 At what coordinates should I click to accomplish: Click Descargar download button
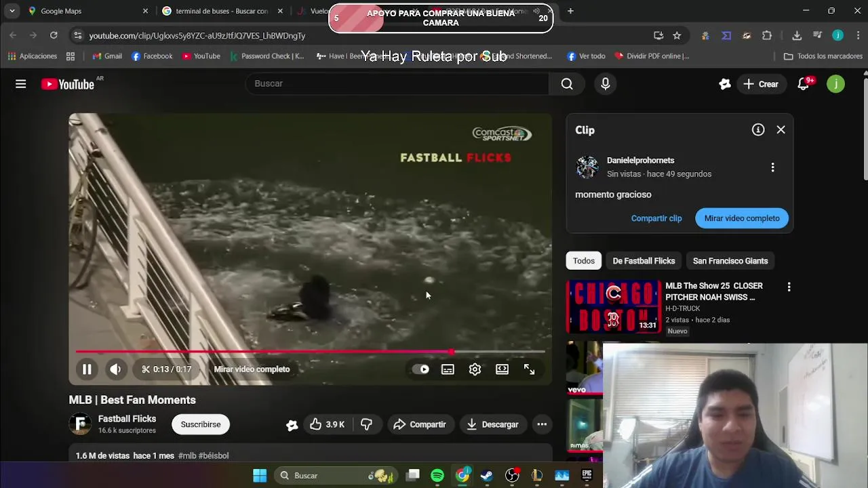point(493,424)
